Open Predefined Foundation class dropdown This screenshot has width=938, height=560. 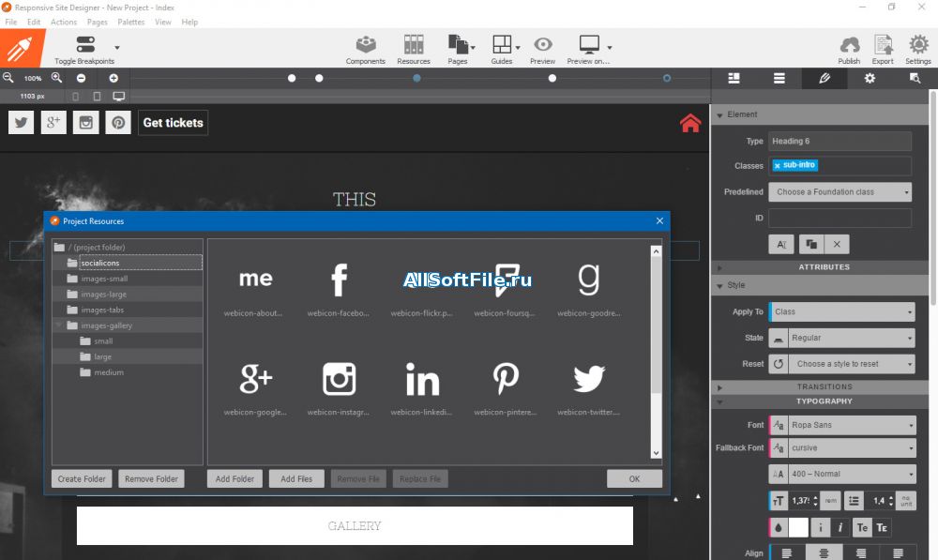click(840, 192)
